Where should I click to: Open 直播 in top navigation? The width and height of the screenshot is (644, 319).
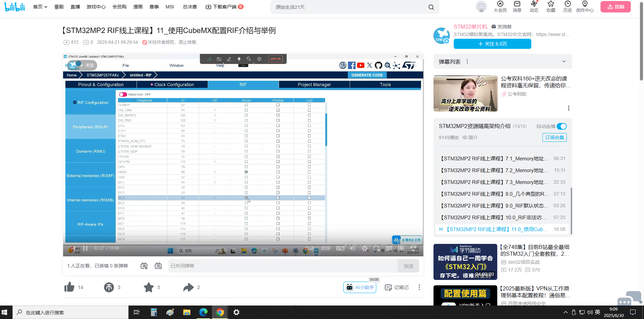75,7
